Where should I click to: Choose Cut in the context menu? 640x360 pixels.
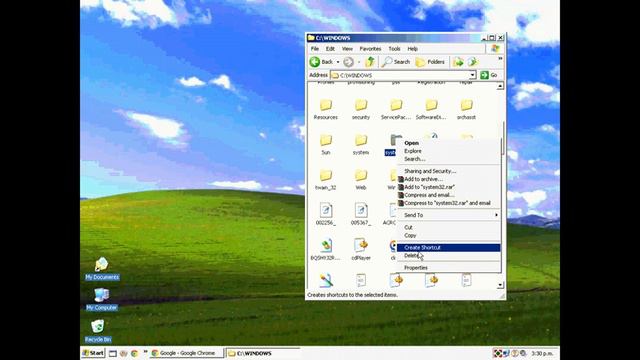tap(449, 227)
